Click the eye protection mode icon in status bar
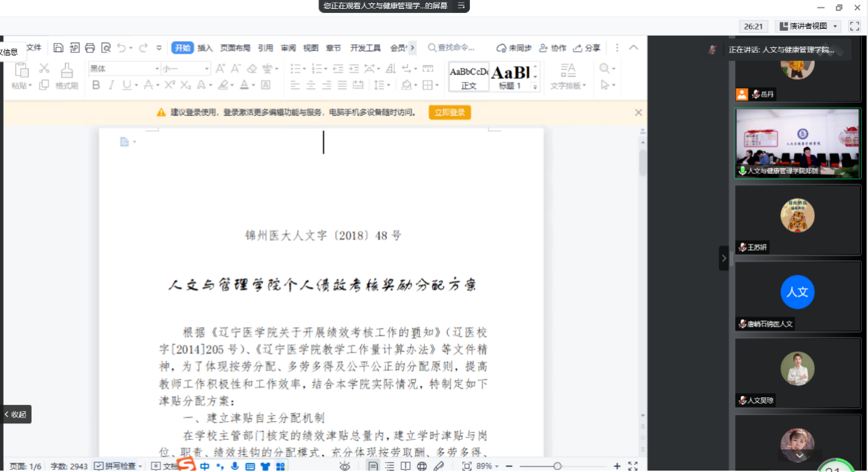868x472 pixels. click(x=345, y=466)
